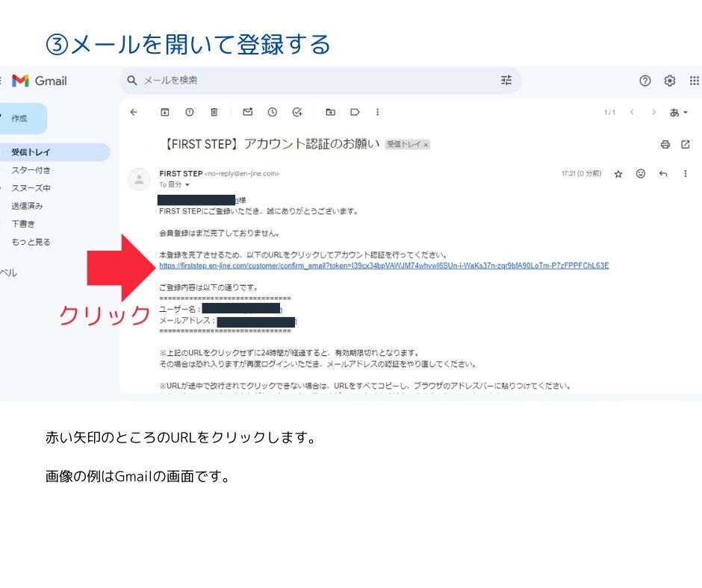Snooze this email with the clock icon
The image size is (702, 588).
click(x=272, y=113)
